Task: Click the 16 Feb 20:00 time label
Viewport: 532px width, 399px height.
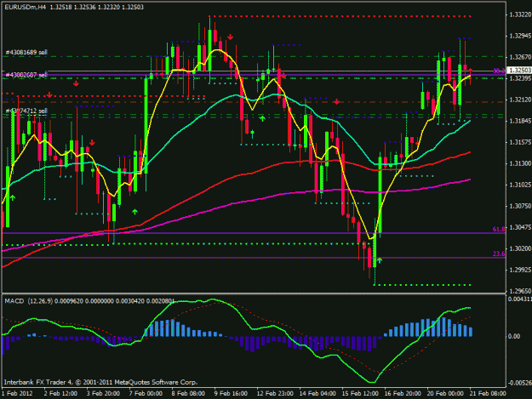Action: point(403,393)
